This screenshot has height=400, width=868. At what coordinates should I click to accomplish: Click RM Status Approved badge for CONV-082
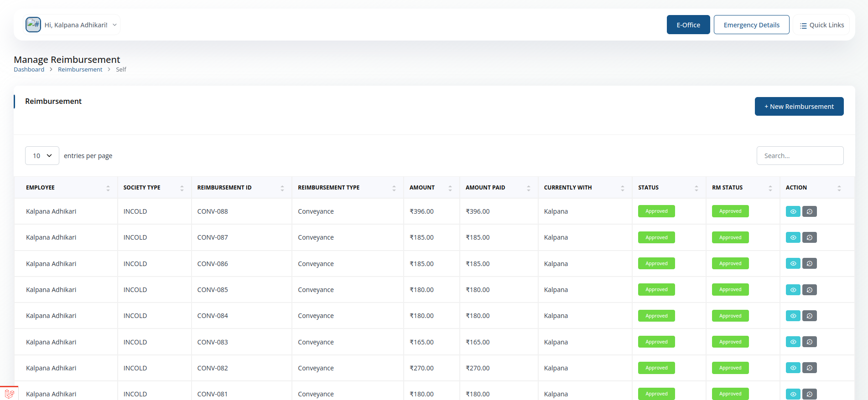(x=730, y=368)
